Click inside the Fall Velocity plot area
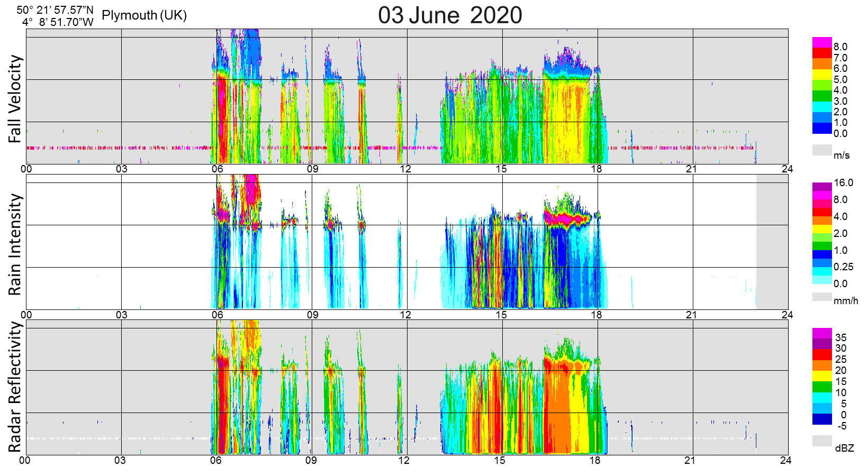 (x=407, y=96)
